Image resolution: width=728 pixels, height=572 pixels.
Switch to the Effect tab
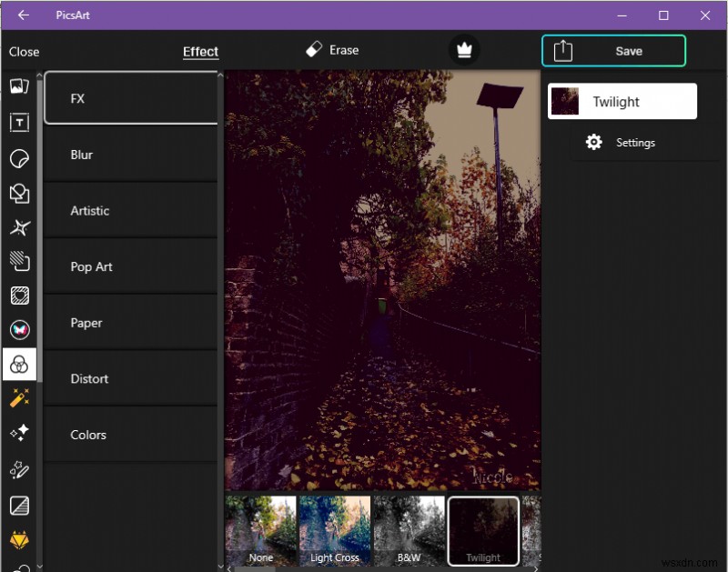tap(200, 52)
